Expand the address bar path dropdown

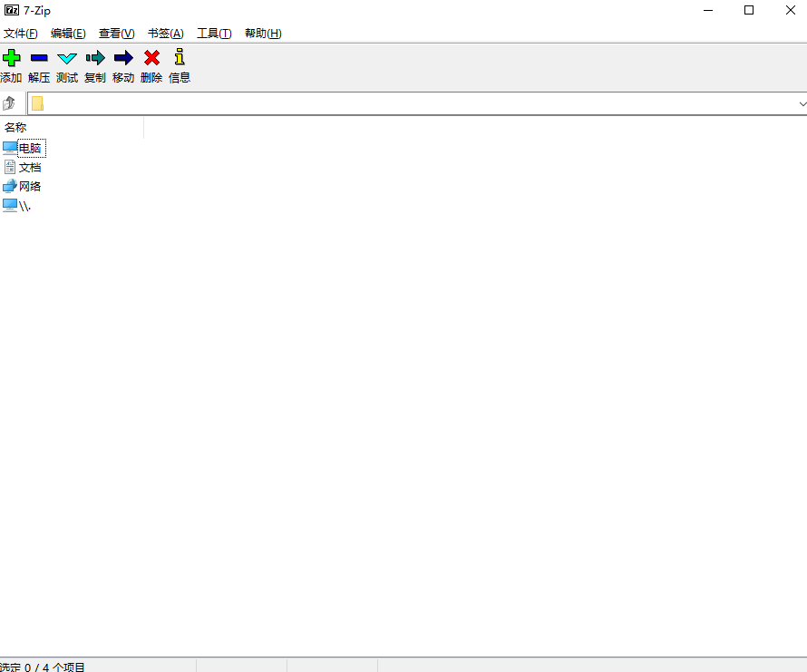point(802,104)
